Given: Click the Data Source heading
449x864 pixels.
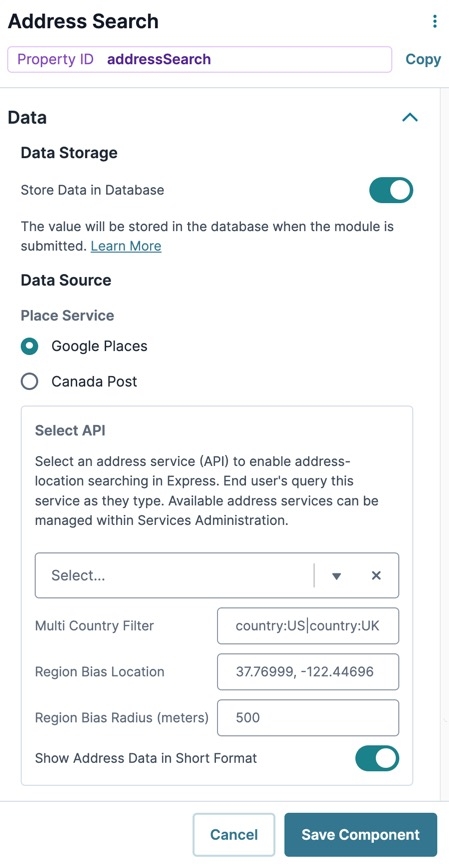Looking at the screenshot, I should 66,280.
